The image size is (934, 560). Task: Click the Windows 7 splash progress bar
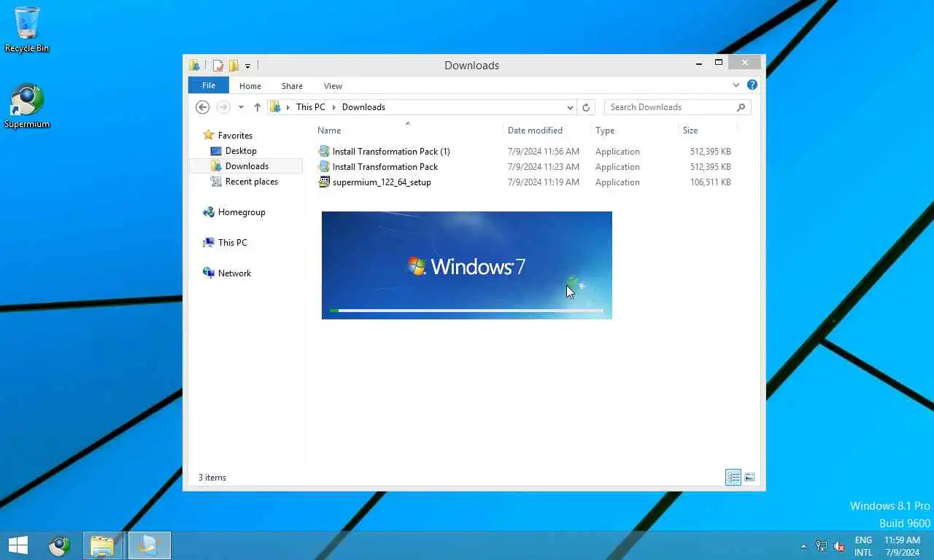[x=466, y=311]
